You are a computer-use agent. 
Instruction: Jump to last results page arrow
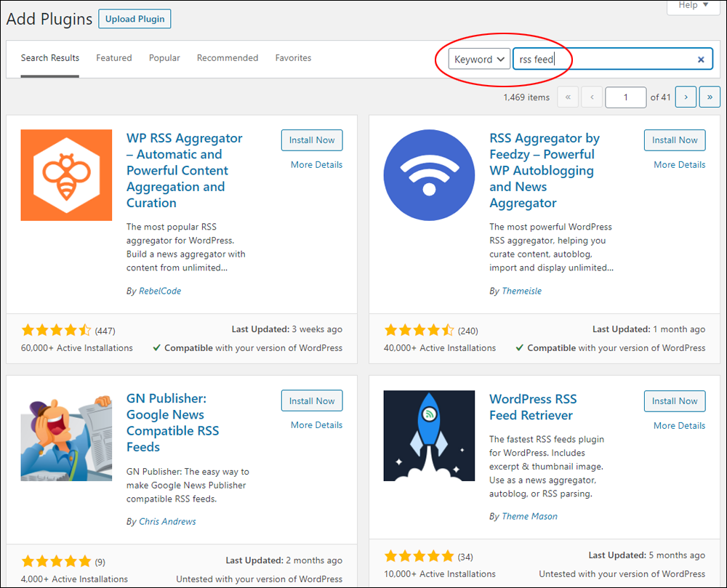(710, 97)
